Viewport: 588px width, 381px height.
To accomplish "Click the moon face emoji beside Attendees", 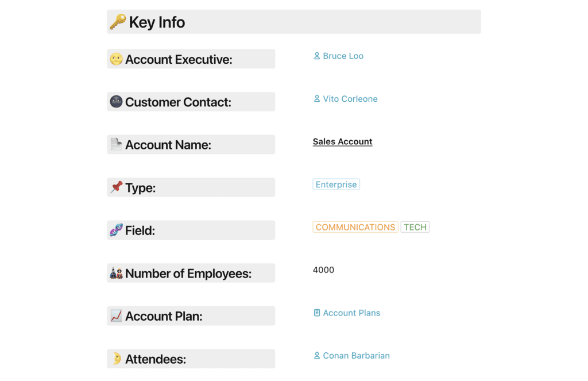I will [x=116, y=359].
